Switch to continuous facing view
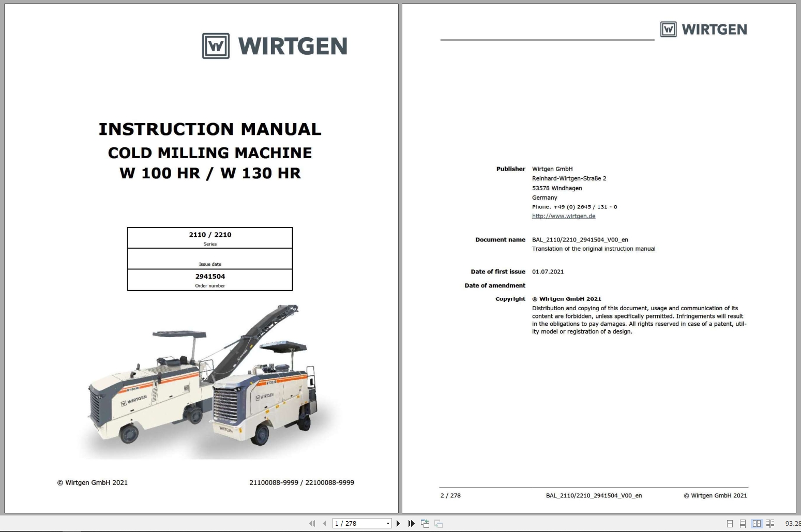This screenshot has height=532, width=801. point(770,523)
